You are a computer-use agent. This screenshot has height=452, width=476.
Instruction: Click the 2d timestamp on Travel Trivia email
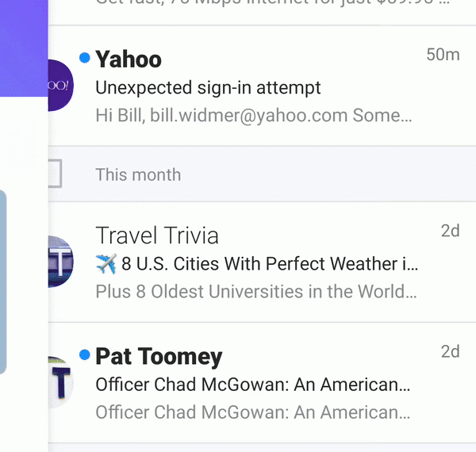[450, 231]
